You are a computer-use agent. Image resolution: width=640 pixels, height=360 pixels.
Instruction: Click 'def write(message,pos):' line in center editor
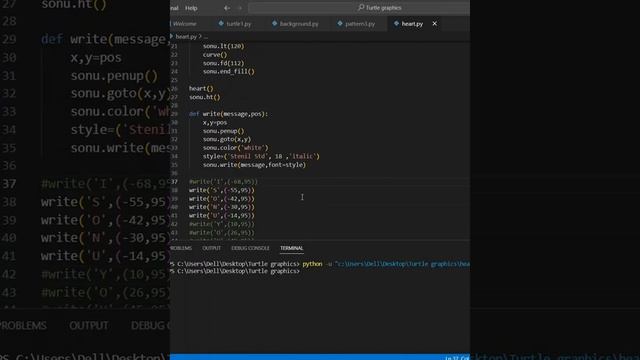point(229,114)
